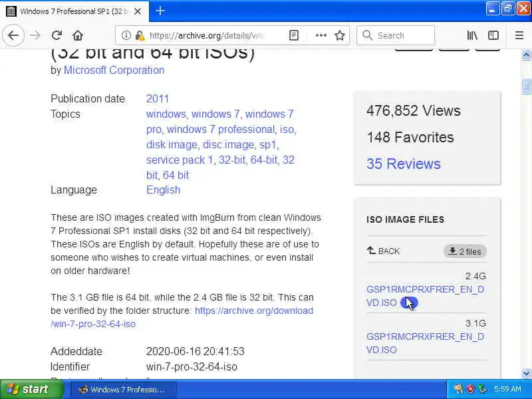Open the Microsoft Corporation author link
The width and height of the screenshot is (532, 399).
tap(114, 70)
